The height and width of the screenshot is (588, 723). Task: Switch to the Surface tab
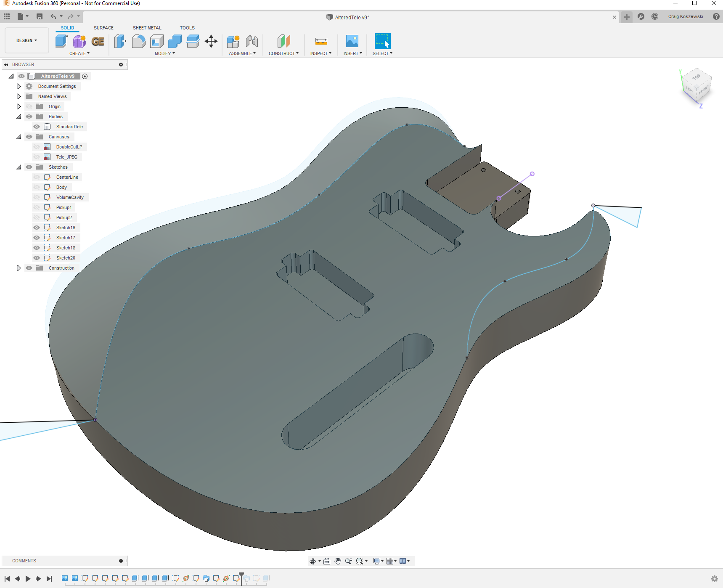(x=103, y=28)
